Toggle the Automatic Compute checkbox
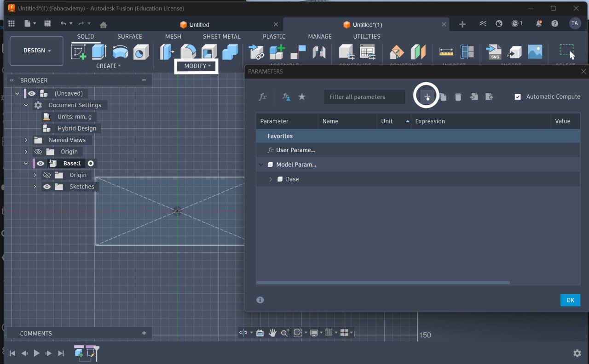The height and width of the screenshot is (364, 589). tap(518, 97)
